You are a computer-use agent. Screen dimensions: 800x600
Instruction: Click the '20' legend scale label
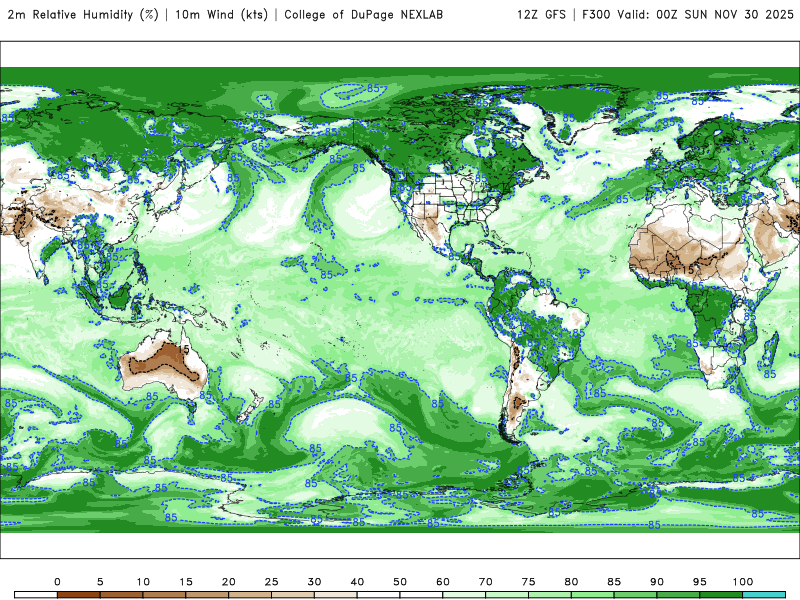229,582
